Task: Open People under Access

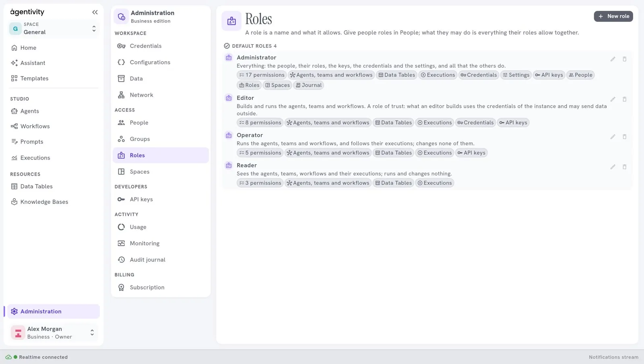Action: [x=161, y=123]
